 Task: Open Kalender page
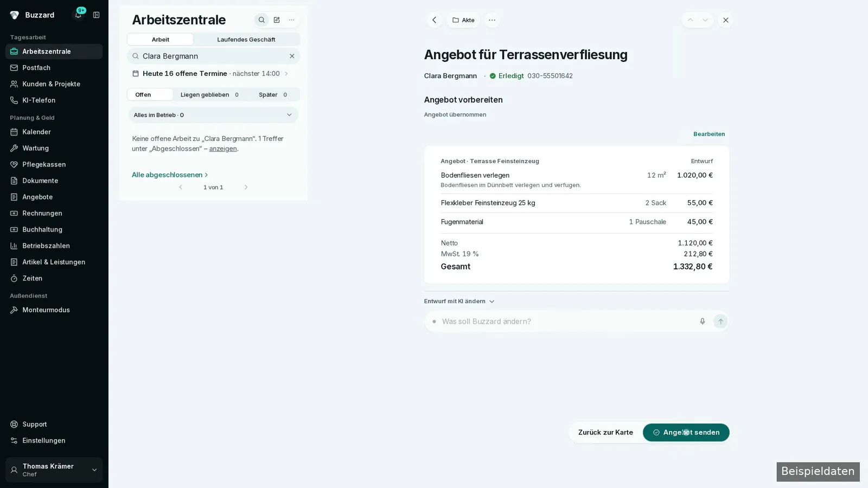[x=54, y=132]
